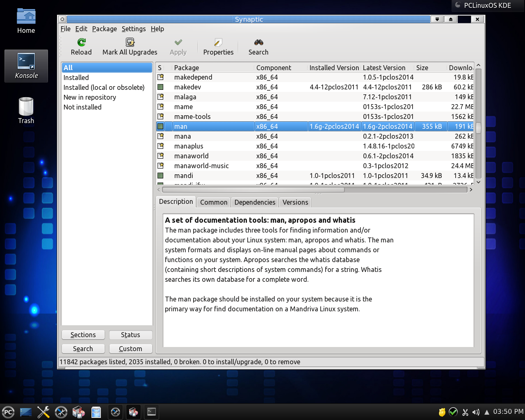Viewport: 525px width, 420px height.
Task: Click title bar down-arrow button
Action: click(437, 19)
